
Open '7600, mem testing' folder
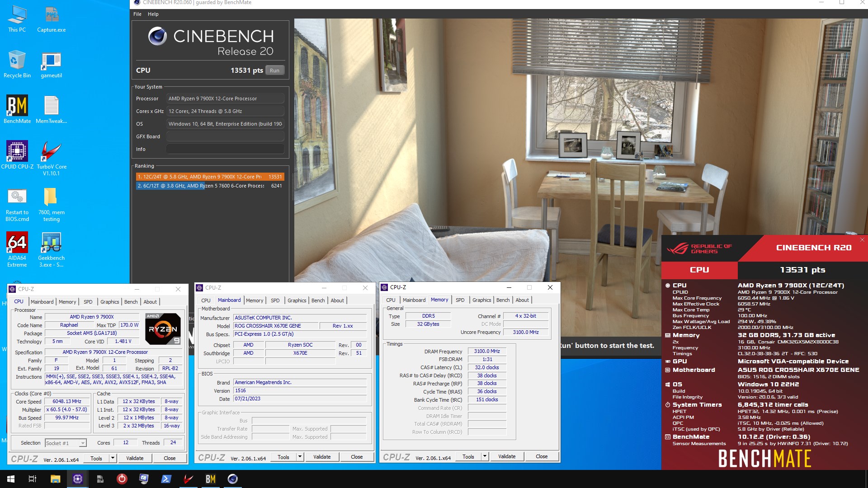[x=52, y=205]
